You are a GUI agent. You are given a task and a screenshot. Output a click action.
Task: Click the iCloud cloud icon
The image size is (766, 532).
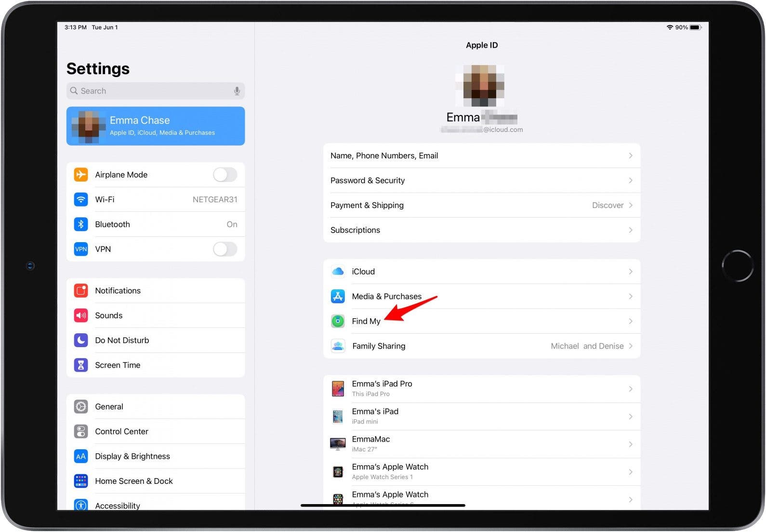tap(338, 272)
